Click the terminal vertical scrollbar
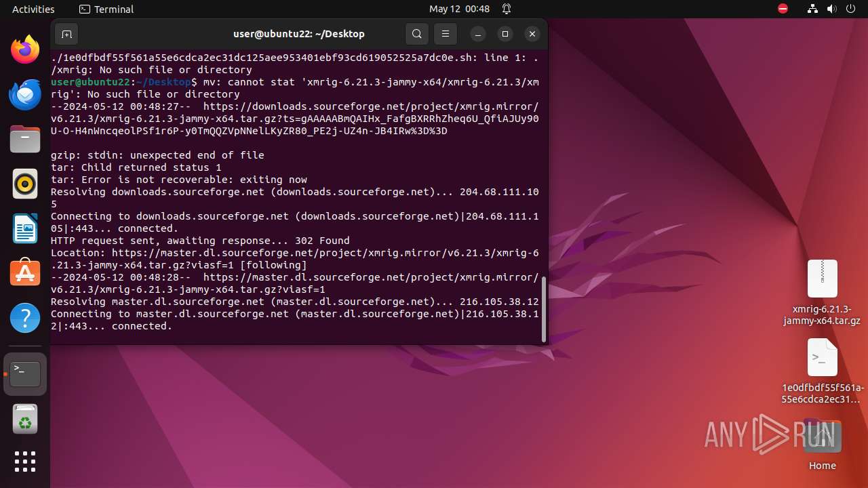The height and width of the screenshot is (488, 868). [544, 308]
